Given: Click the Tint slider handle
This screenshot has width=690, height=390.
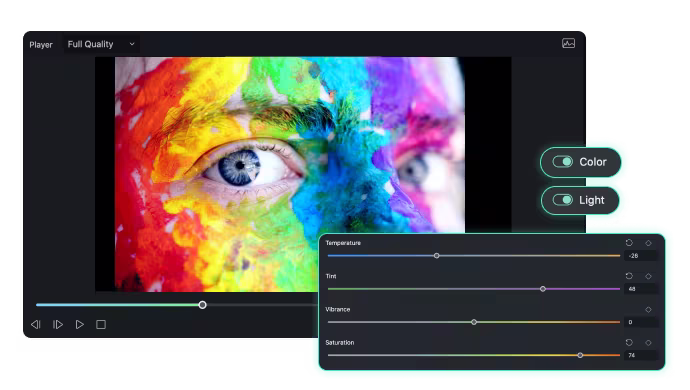Looking at the screenshot, I should [x=543, y=289].
